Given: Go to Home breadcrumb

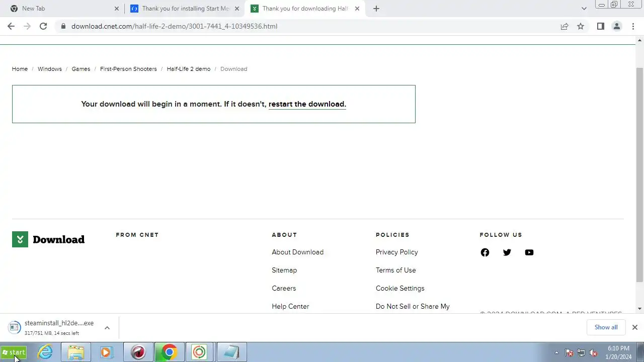Looking at the screenshot, I should [x=20, y=69].
